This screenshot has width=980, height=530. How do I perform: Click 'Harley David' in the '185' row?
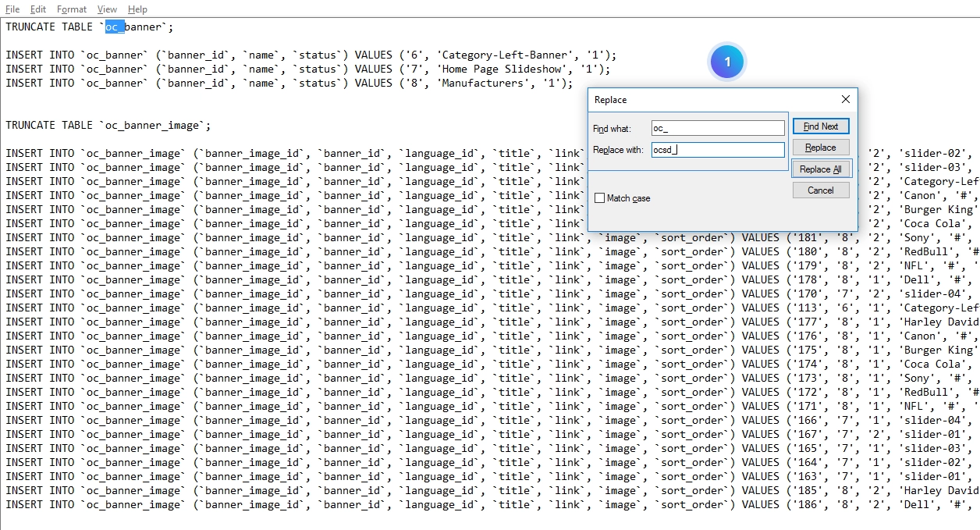point(942,490)
